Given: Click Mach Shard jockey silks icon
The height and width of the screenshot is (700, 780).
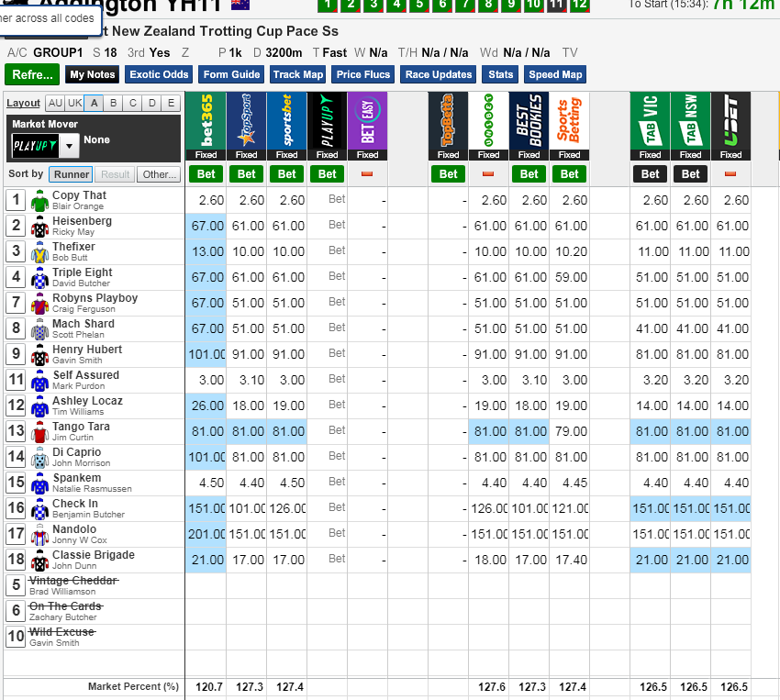Looking at the screenshot, I should point(39,329).
